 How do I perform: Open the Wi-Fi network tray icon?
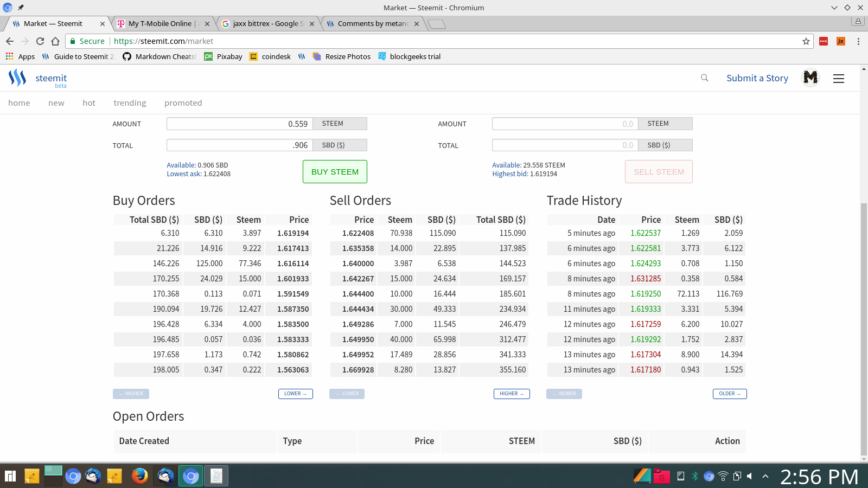click(723, 476)
